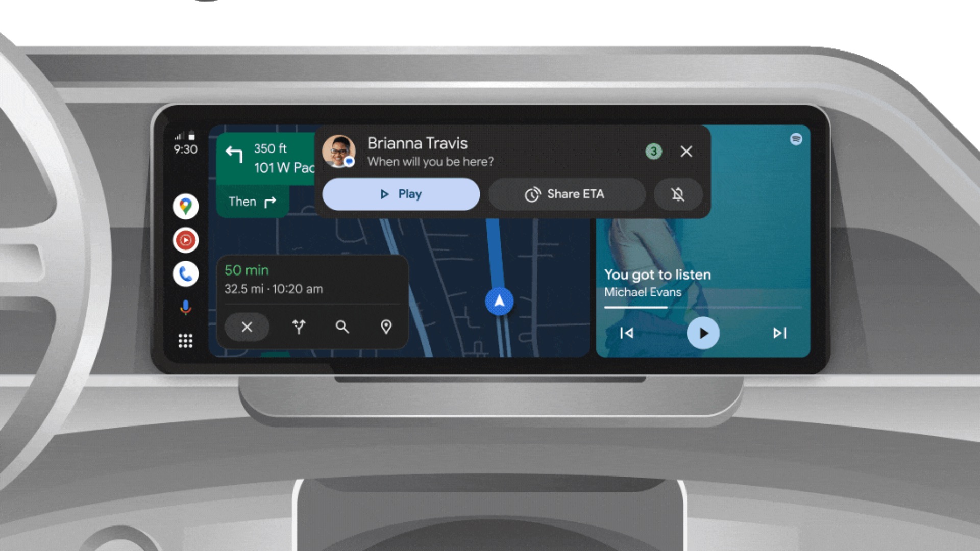
Task: Tap search icon on navigation bar
Action: [342, 328]
